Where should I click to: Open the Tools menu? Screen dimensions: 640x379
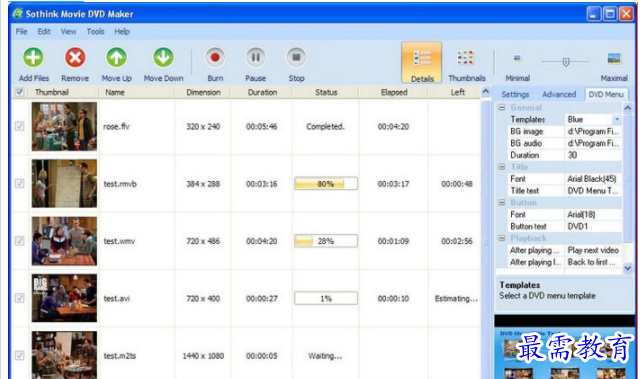[x=96, y=31]
